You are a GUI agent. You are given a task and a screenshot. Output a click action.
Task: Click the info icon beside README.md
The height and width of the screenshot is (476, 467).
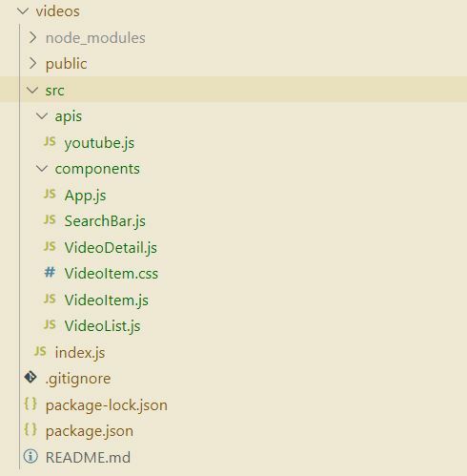point(30,456)
